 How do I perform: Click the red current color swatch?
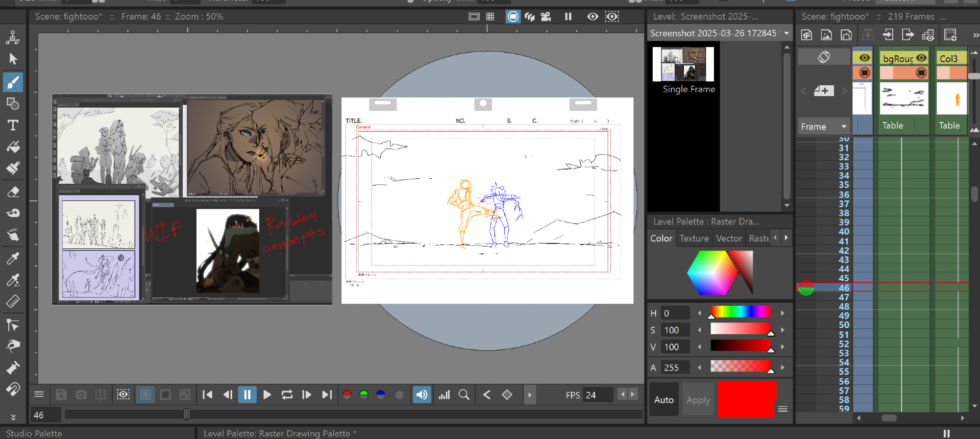click(747, 399)
